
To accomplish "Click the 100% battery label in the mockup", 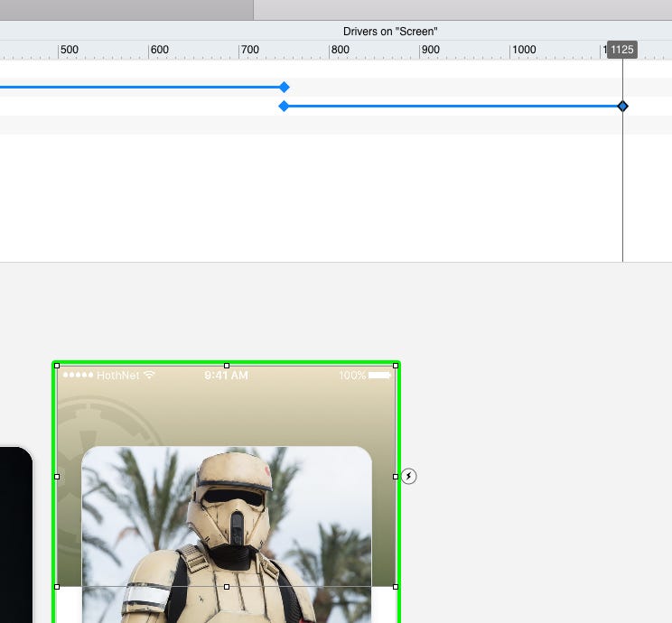I will pos(352,376).
